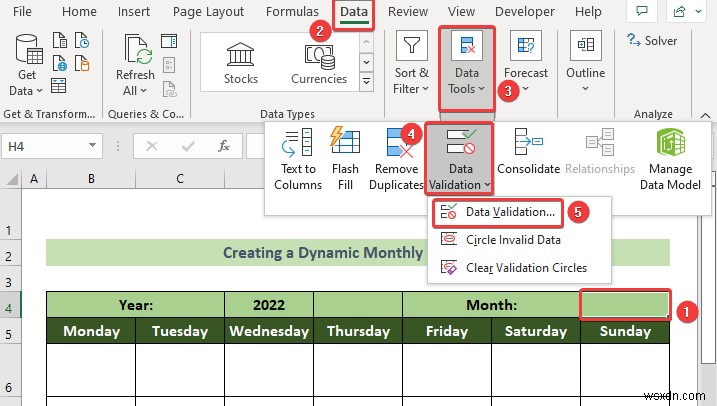Image resolution: width=717 pixels, height=406 pixels.
Task: Switch to the Developer tab
Action: (525, 11)
